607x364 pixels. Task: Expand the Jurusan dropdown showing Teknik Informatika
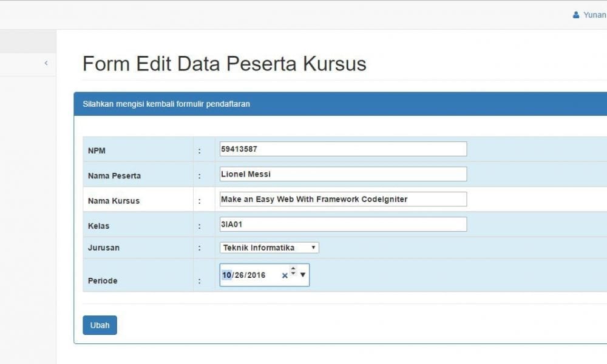[x=270, y=248]
